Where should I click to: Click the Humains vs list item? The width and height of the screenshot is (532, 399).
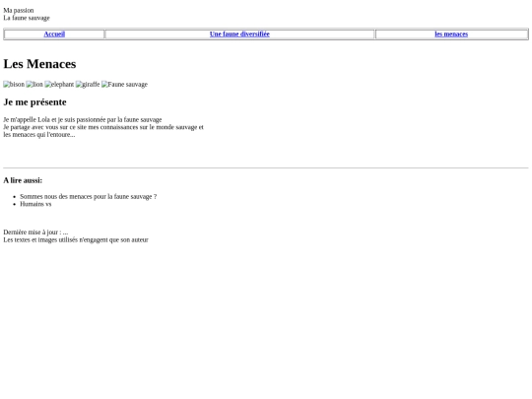[35, 204]
